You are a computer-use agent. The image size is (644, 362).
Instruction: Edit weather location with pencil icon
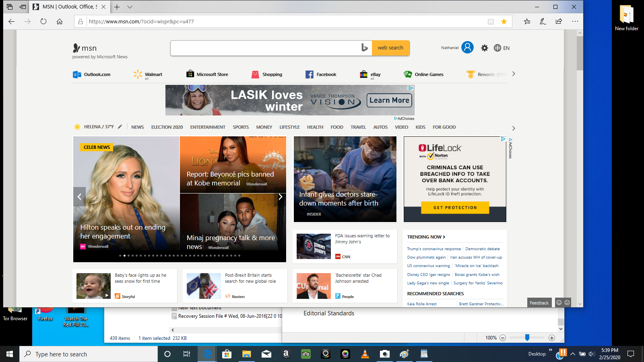click(120, 127)
